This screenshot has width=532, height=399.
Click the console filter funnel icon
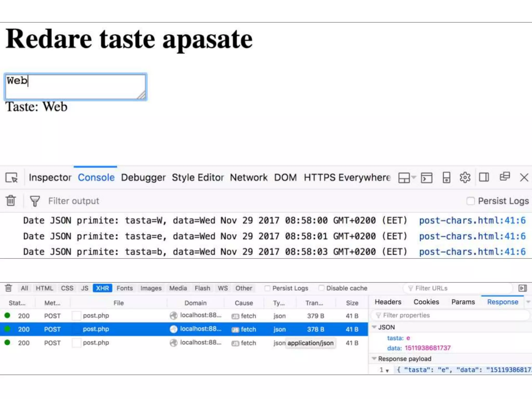[x=35, y=201]
